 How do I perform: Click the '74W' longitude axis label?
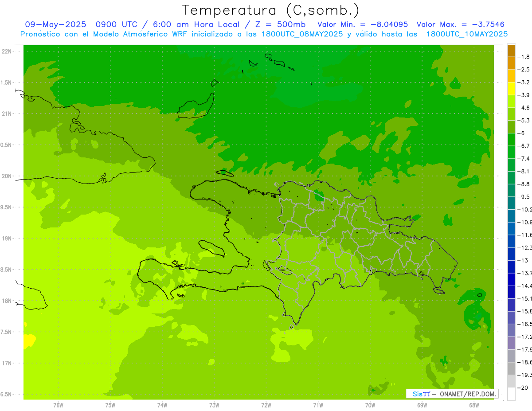(162, 405)
